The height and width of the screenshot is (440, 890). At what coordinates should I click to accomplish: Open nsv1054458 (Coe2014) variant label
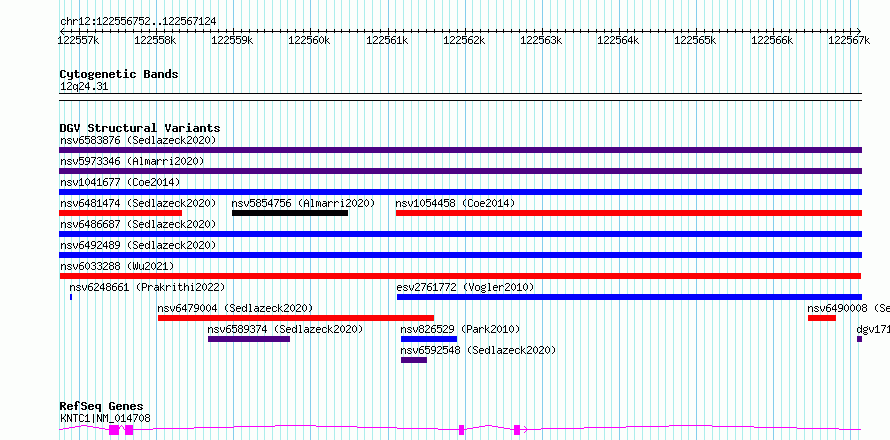point(455,203)
